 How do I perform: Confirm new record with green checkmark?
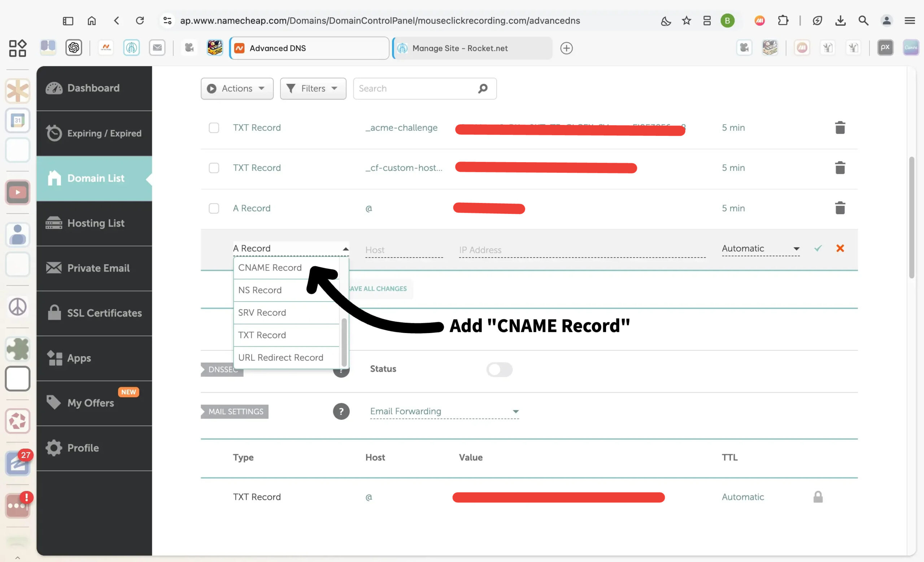[818, 248]
